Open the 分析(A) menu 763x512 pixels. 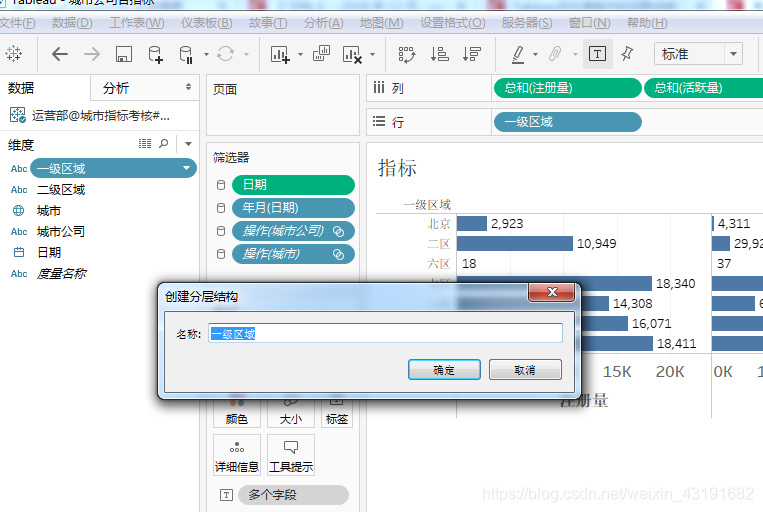(324, 23)
